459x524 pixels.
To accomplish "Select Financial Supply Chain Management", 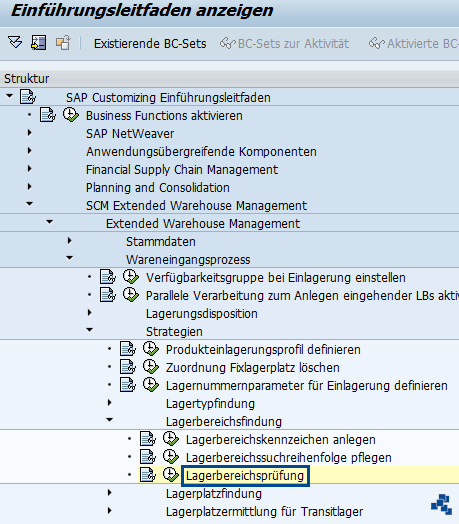I will (182, 170).
